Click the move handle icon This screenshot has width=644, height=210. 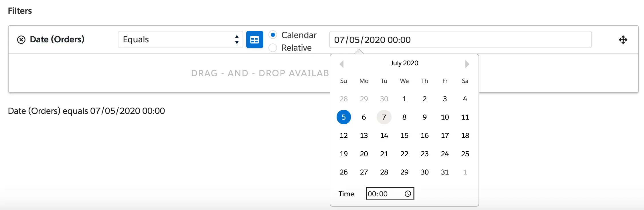tap(623, 39)
